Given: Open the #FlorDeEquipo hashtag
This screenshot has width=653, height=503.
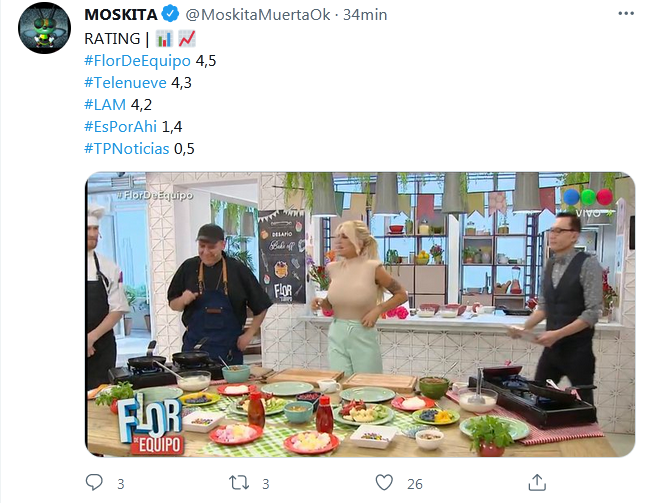Looking at the screenshot, I should tap(137, 61).
